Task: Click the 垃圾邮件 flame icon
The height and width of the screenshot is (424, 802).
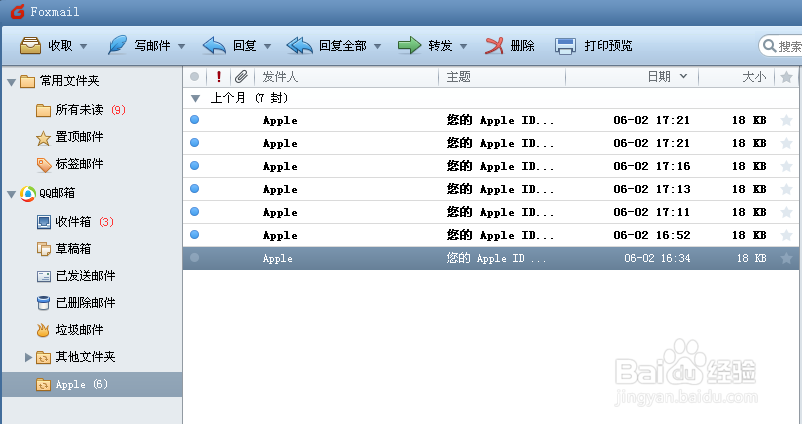Action: tap(43, 330)
